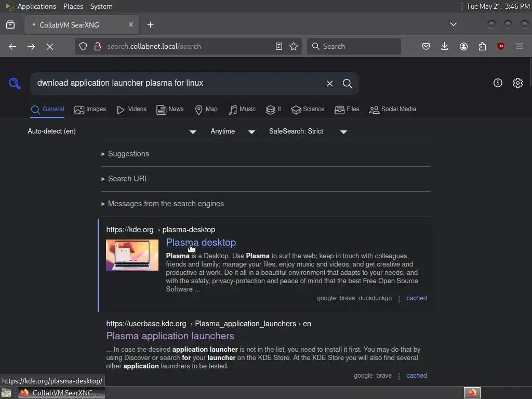List all tabs with the chevron

click(x=453, y=24)
